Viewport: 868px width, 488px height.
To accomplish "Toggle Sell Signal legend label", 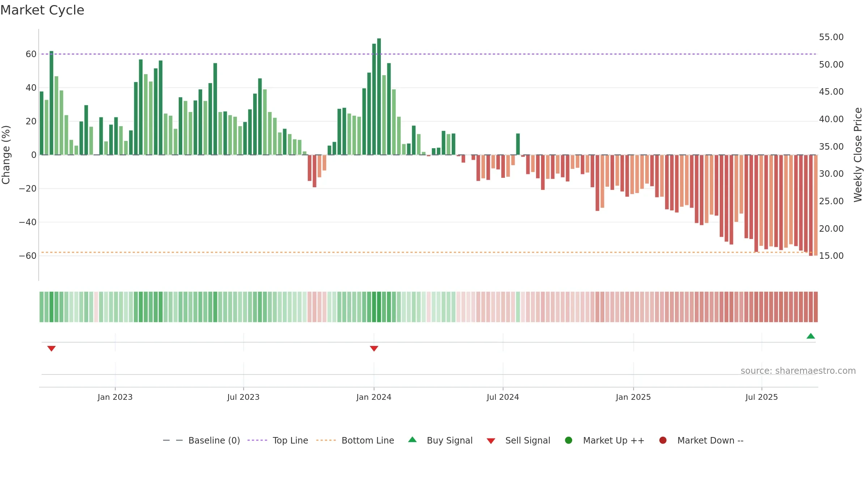I will click(528, 441).
